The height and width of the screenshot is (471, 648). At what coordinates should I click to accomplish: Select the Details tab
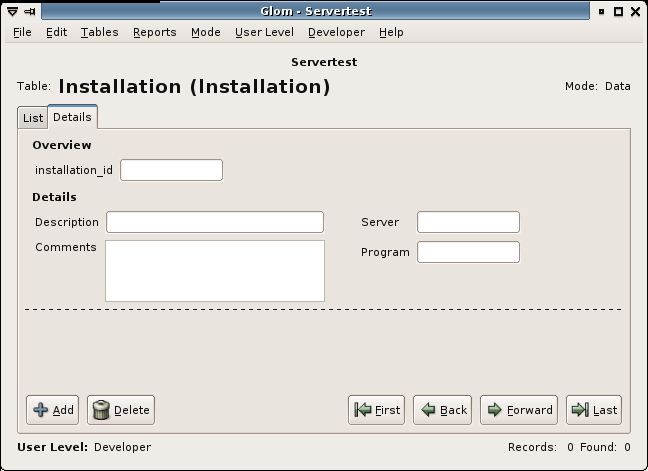tap(72, 117)
